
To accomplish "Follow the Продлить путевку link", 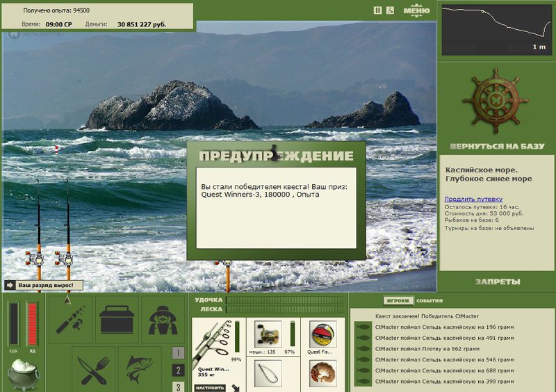I will click(x=473, y=199).
